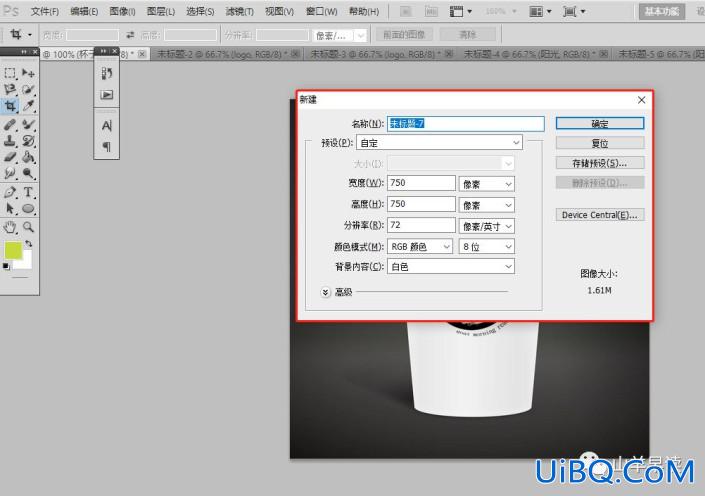This screenshot has height=496, width=705.
Task: Click the Device Central(E)... button
Action: tap(600, 215)
